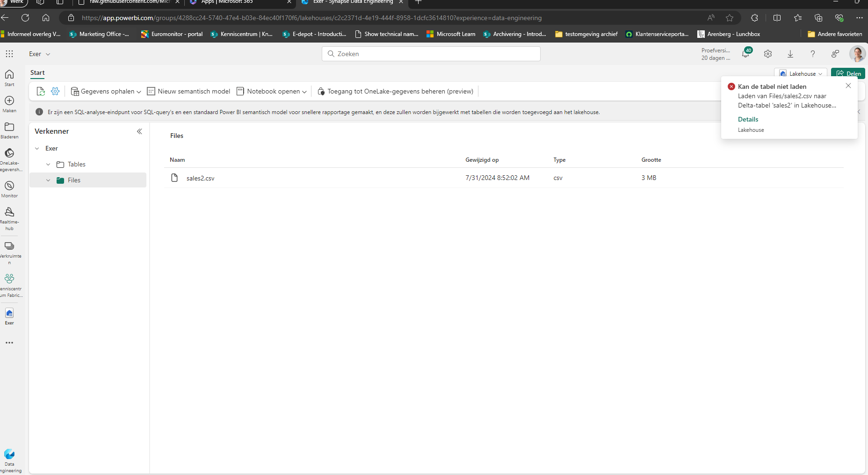868x475 pixels.
Task: Open the notifications bell
Action: 746,53
